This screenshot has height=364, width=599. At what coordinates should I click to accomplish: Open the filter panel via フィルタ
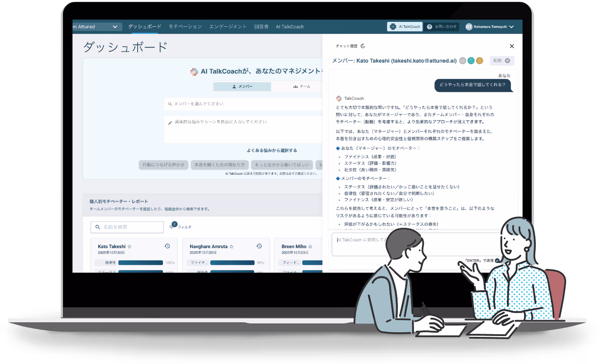tap(180, 227)
